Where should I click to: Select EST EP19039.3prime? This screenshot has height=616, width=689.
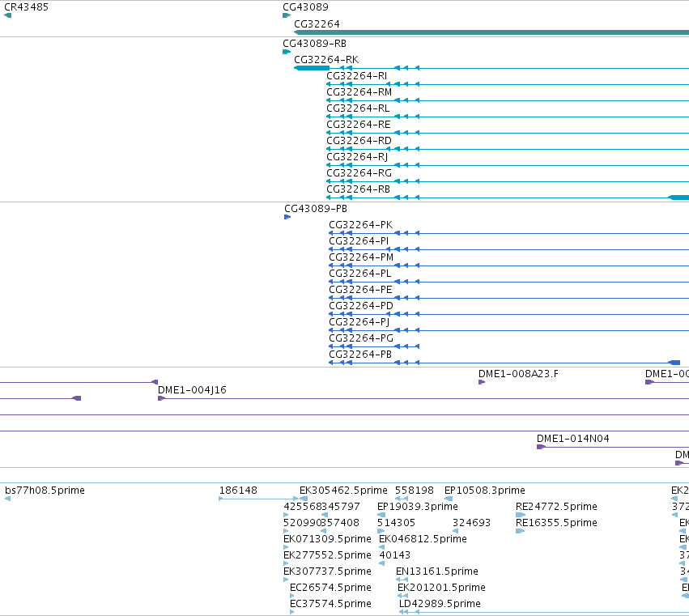[x=418, y=507]
